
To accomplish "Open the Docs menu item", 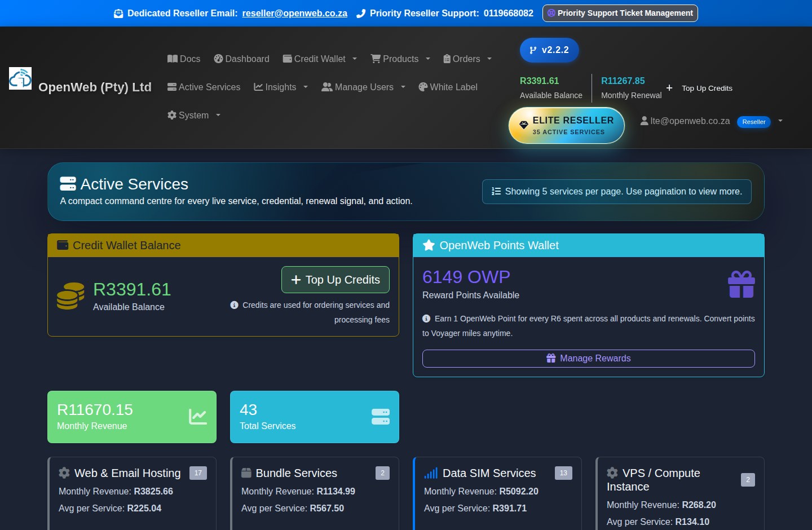I will [184, 59].
